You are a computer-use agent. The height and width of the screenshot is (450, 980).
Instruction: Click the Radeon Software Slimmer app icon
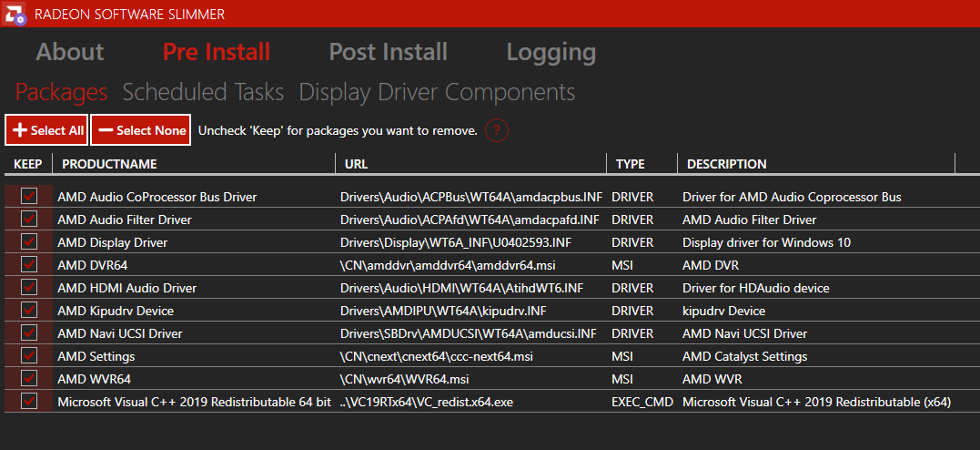[x=15, y=14]
